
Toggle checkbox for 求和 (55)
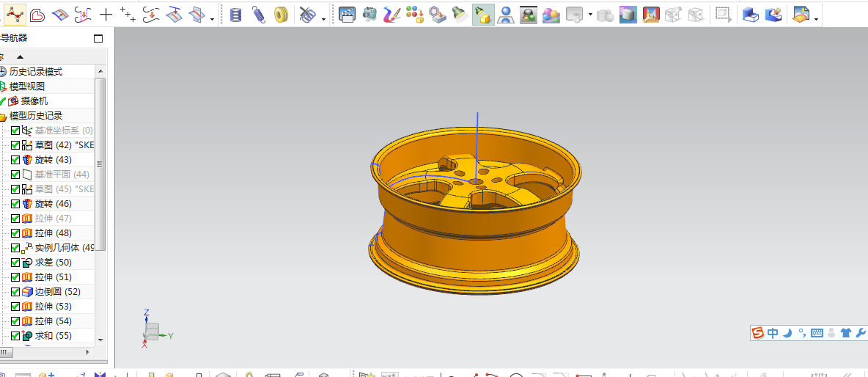15,335
